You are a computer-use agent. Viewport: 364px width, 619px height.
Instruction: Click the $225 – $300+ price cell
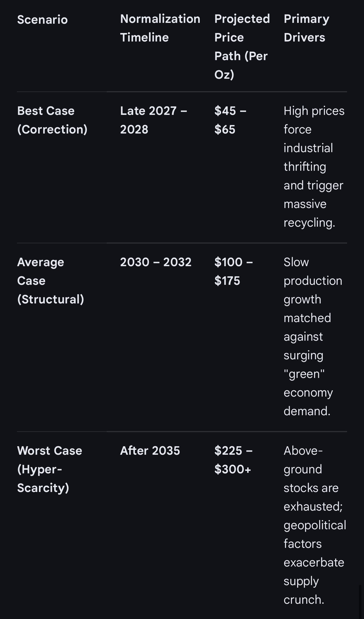point(233,460)
